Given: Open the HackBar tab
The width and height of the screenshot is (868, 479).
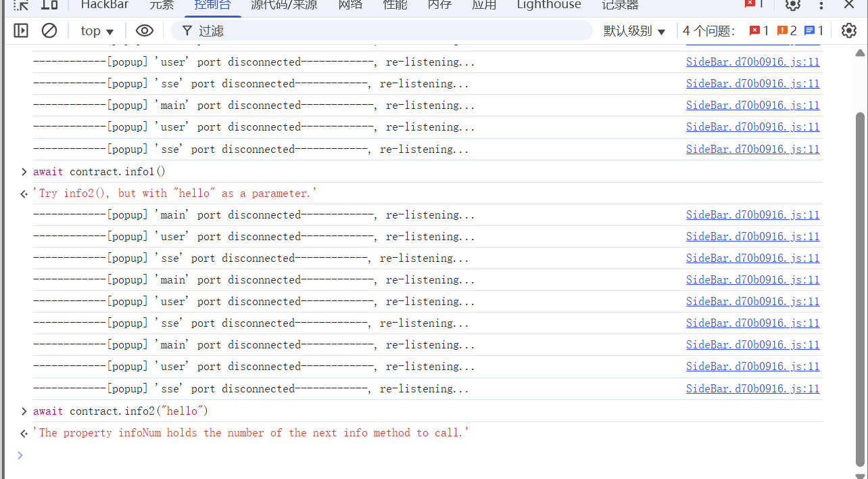Looking at the screenshot, I should 105,5.
